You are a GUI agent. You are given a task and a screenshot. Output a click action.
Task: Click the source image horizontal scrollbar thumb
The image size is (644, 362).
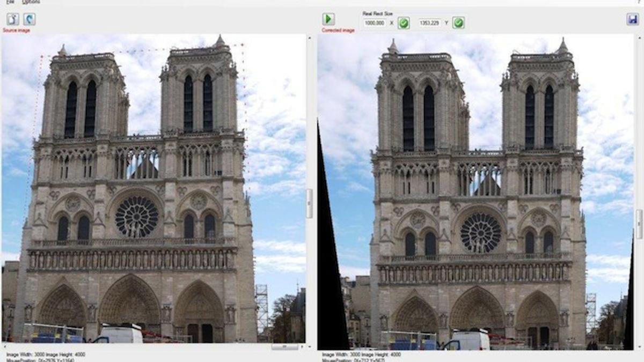tap(284, 347)
